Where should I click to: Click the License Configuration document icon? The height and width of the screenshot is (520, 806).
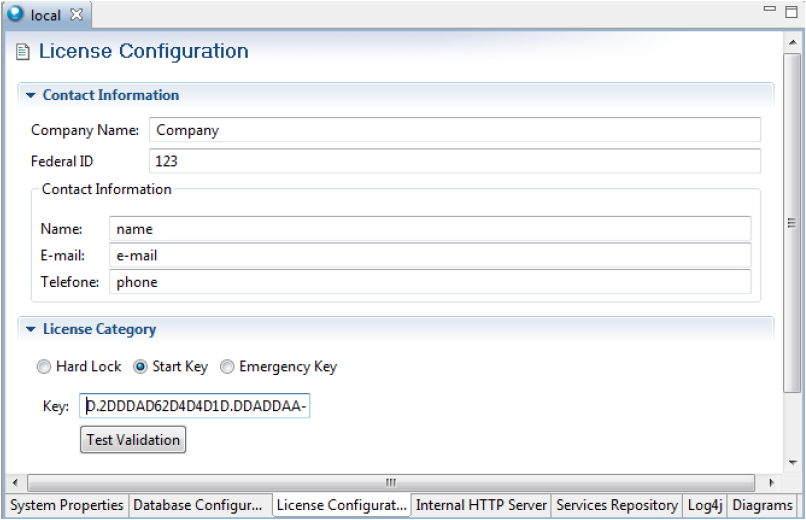(23, 52)
